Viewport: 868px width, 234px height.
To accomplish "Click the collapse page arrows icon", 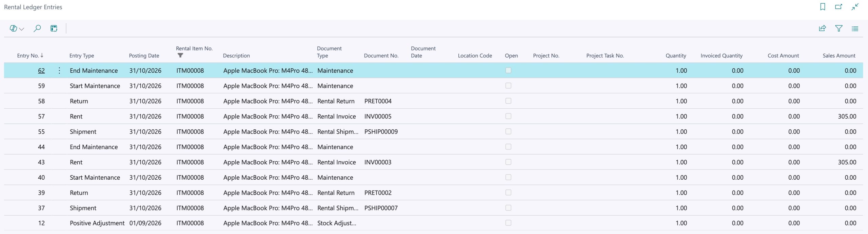I will click(x=855, y=7).
